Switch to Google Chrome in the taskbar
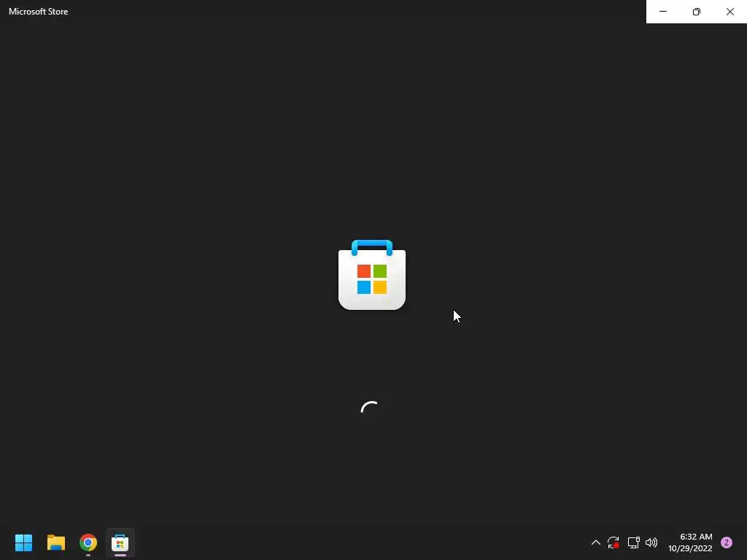Viewport: 747px width, 560px height. pyautogui.click(x=88, y=542)
